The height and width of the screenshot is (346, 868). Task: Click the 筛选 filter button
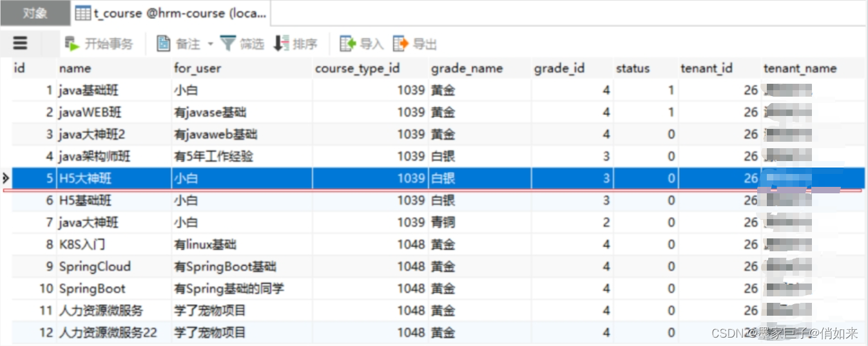[x=242, y=44]
